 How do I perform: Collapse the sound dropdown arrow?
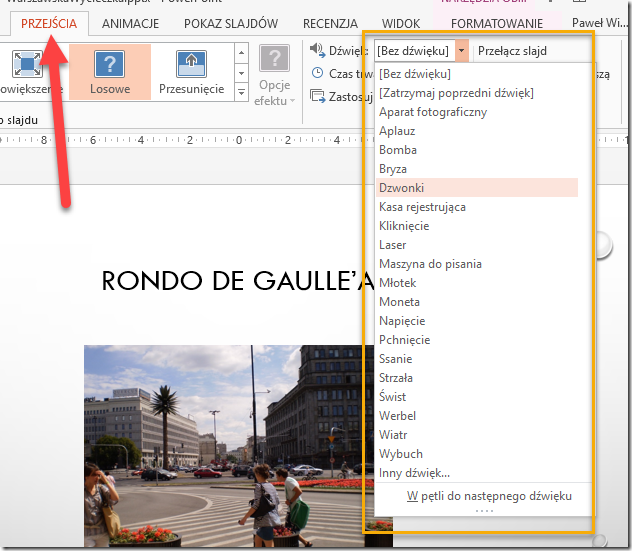click(x=462, y=51)
